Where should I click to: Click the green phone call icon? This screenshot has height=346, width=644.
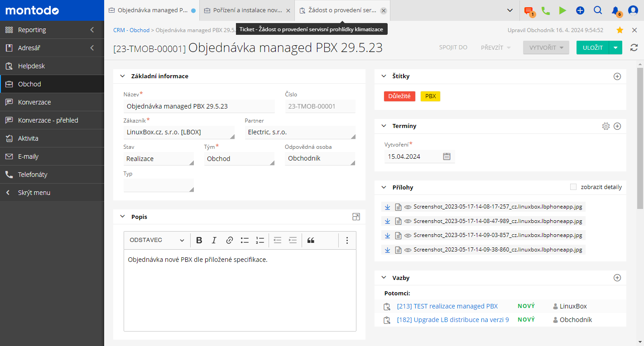tap(546, 10)
